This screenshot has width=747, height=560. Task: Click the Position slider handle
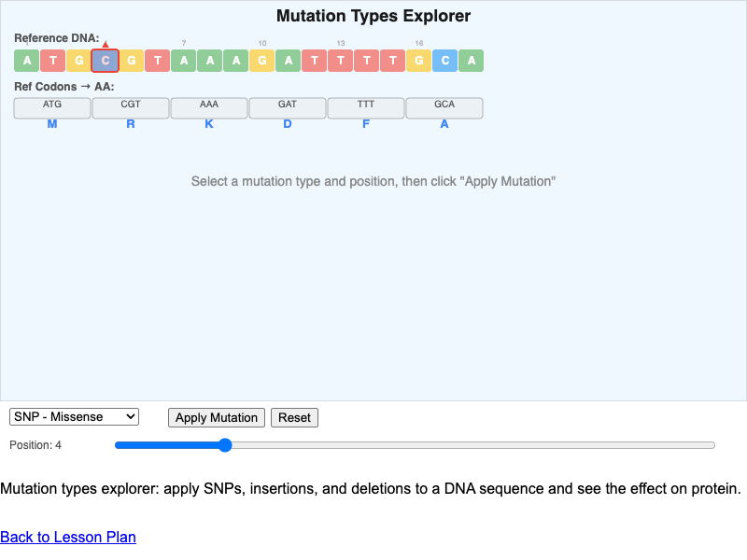point(225,445)
